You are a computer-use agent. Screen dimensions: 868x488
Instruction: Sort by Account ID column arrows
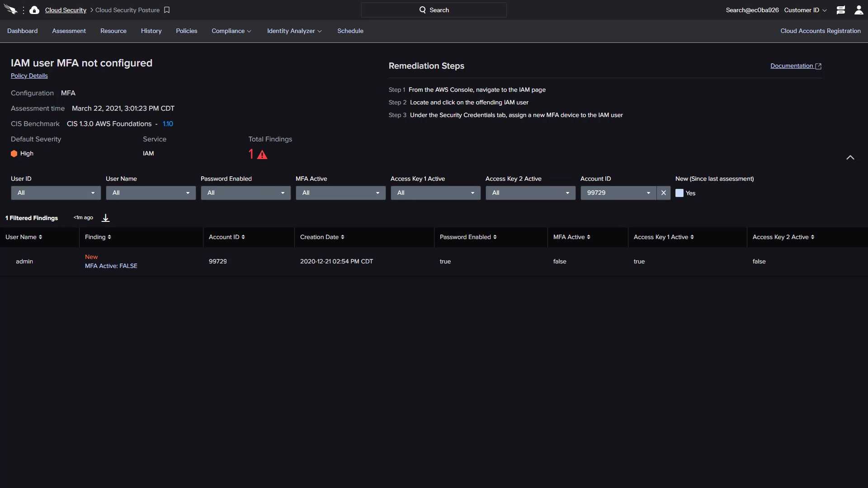coord(243,237)
